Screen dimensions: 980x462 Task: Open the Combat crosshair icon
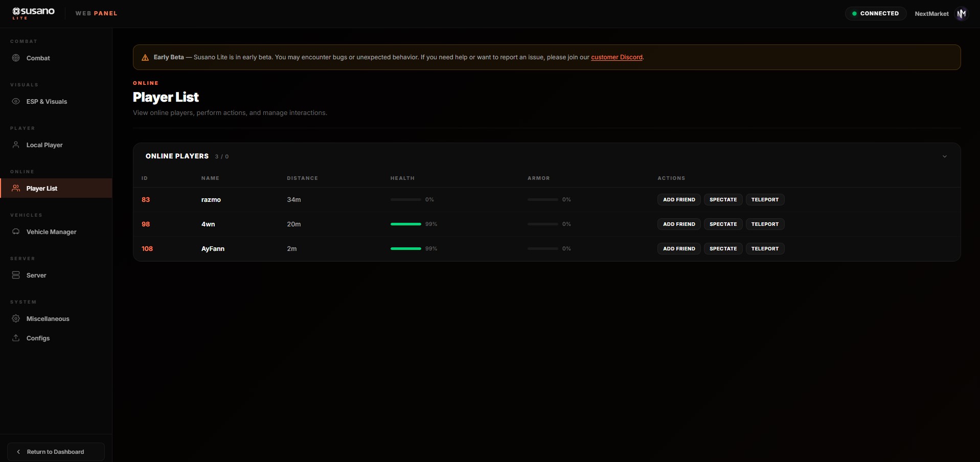pos(16,58)
